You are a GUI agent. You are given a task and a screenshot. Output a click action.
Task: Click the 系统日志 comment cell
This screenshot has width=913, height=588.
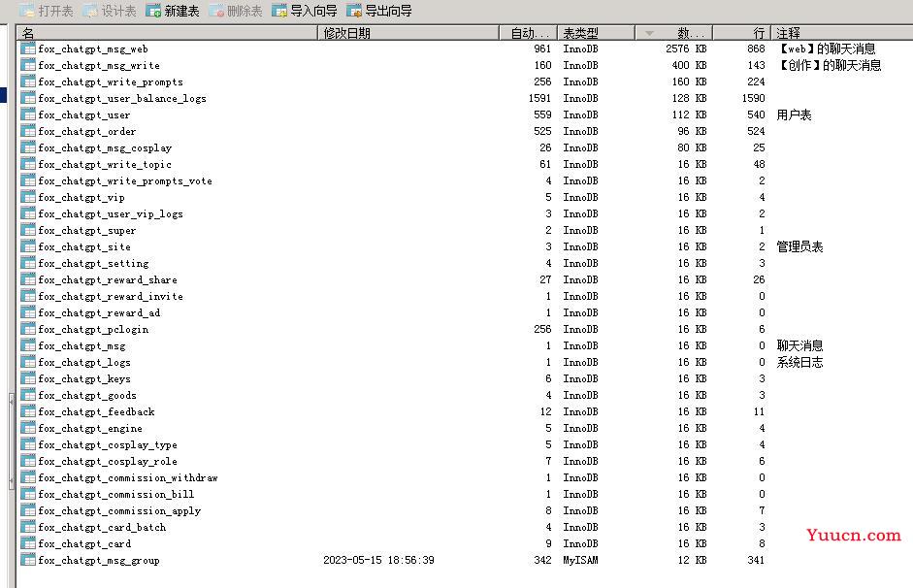pyautogui.click(x=799, y=362)
